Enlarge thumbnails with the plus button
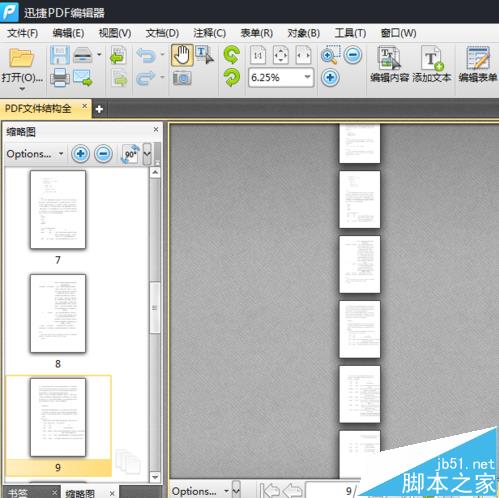The image size is (499, 498). pyautogui.click(x=80, y=154)
